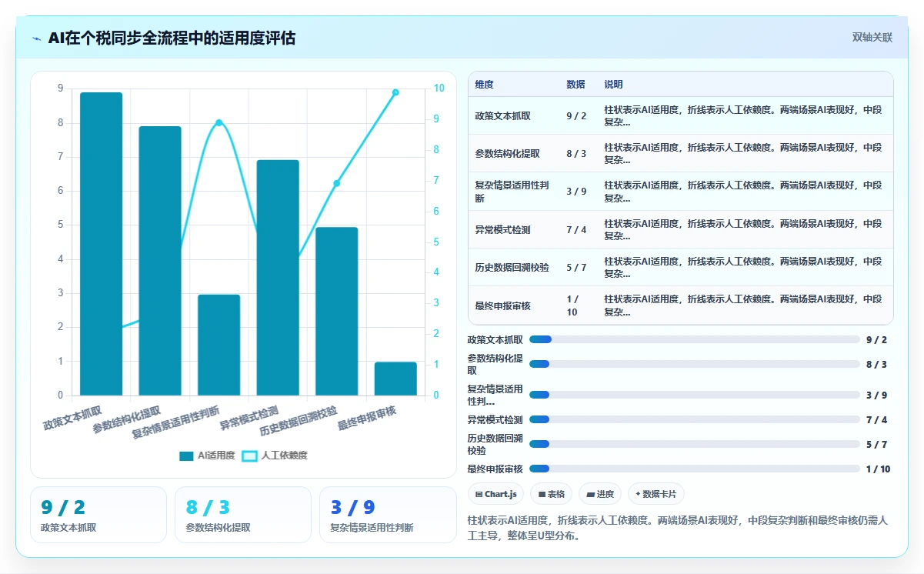This screenshot has height=574, width=924.
Task: Click the 说明 table column header
Action: (x=745, y=84)
